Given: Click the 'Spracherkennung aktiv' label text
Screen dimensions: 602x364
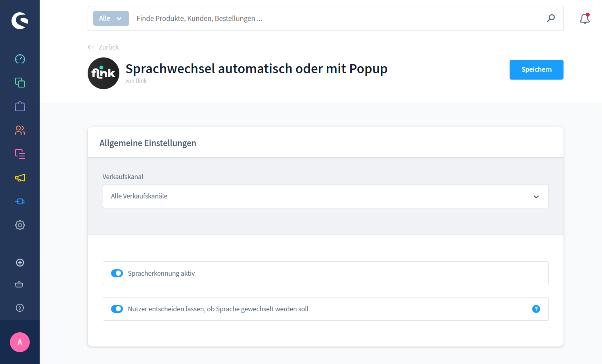Looking at the screenshot, I should tap(161, 273).
